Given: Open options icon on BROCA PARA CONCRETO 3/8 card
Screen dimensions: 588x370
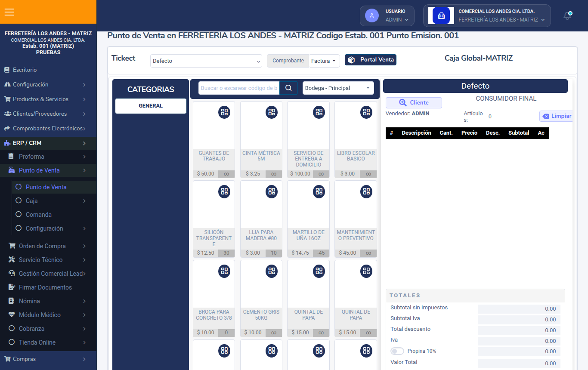Looking at the screenshot, I should click(x=224, y=271).
